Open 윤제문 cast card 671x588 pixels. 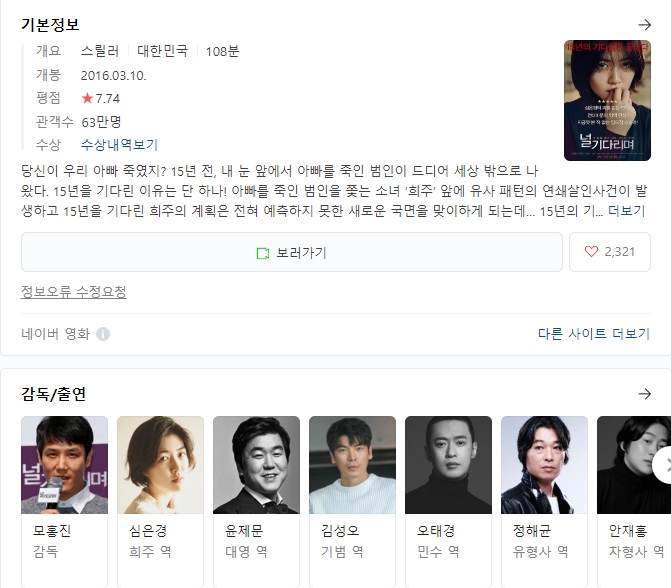point(256,502)
